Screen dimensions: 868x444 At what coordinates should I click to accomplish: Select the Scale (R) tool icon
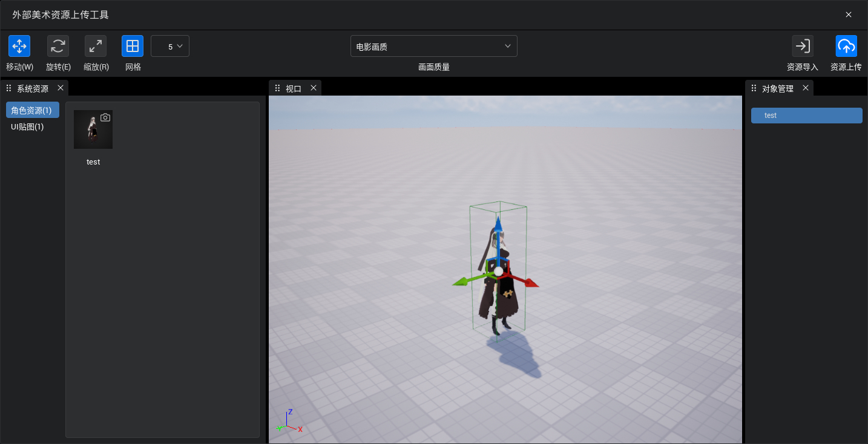coord(96,46)
